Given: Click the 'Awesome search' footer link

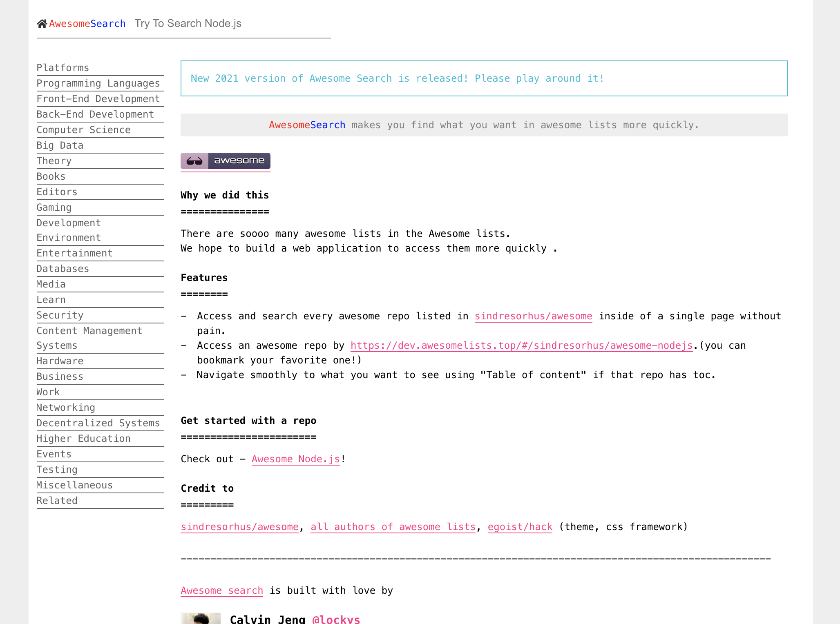Looking at the screenshot, I should click(222, 591).
